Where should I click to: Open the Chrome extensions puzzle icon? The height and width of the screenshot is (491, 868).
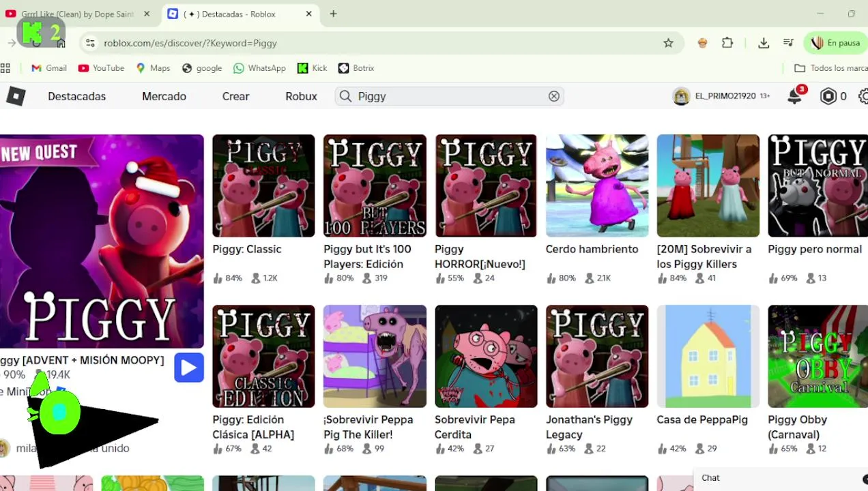coord(727,43)
